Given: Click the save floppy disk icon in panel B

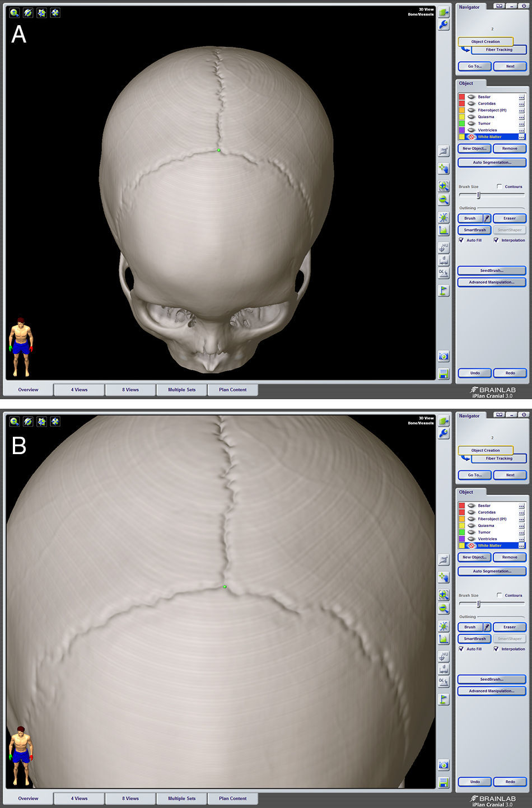Looking at the screenshot, I should (444, 782).
